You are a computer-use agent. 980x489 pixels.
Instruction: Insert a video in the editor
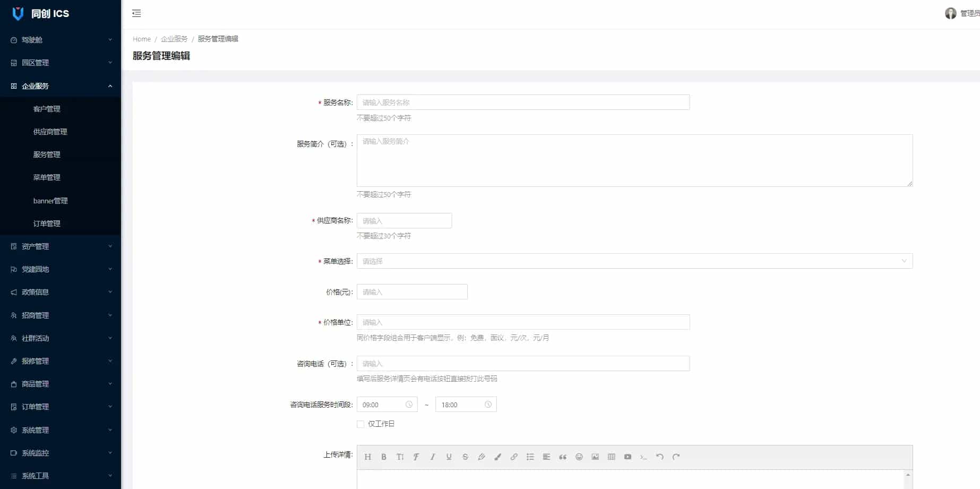click(627, 457)
